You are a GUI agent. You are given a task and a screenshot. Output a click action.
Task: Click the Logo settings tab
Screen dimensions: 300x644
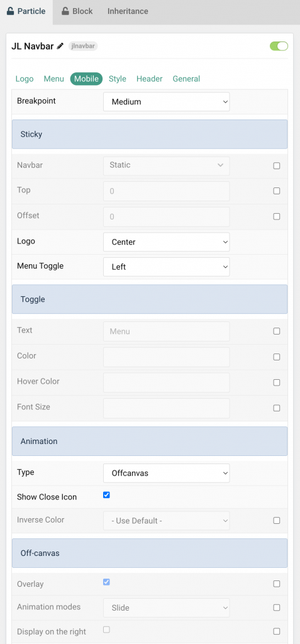tap(25, 79)
